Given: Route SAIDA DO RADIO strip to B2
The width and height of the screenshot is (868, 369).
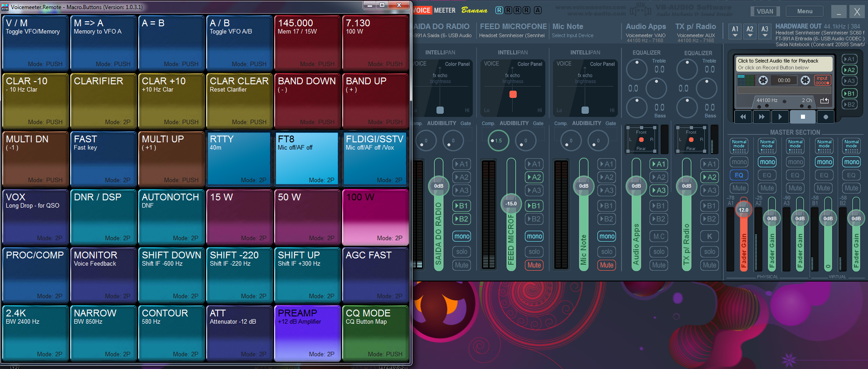Looking at the screenshot, I should click(462, 219).
